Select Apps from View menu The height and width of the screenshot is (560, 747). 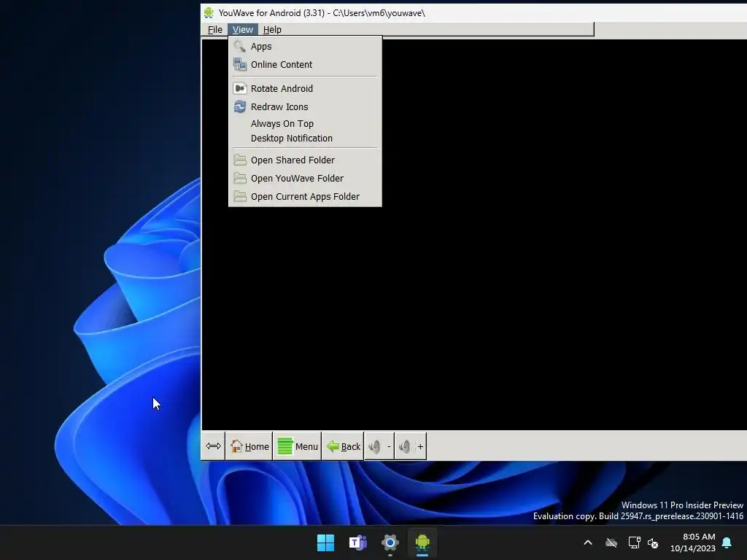tap(305, 46)
